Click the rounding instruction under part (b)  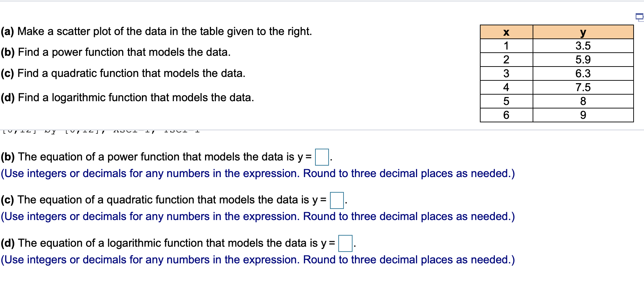258,174
